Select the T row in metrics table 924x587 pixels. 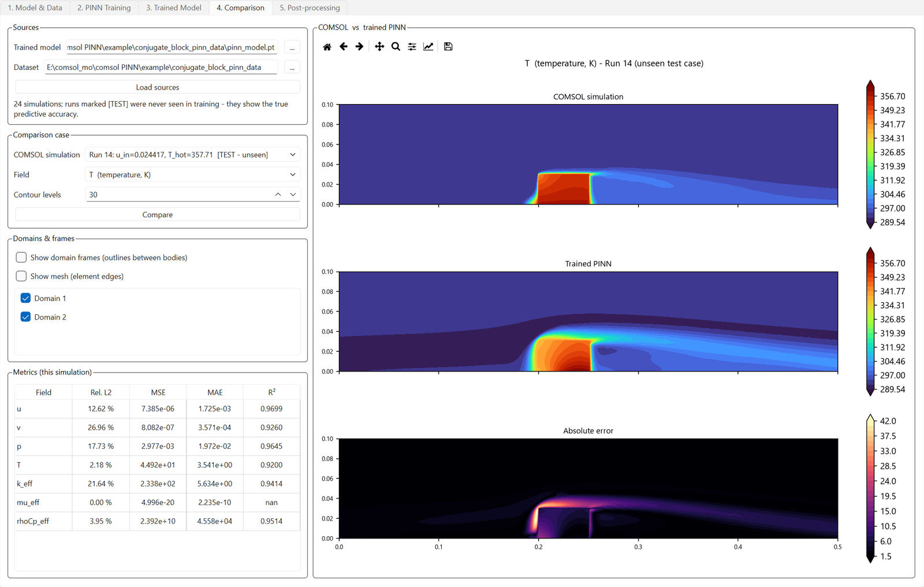pyautogui.click(x=157, y=465)
